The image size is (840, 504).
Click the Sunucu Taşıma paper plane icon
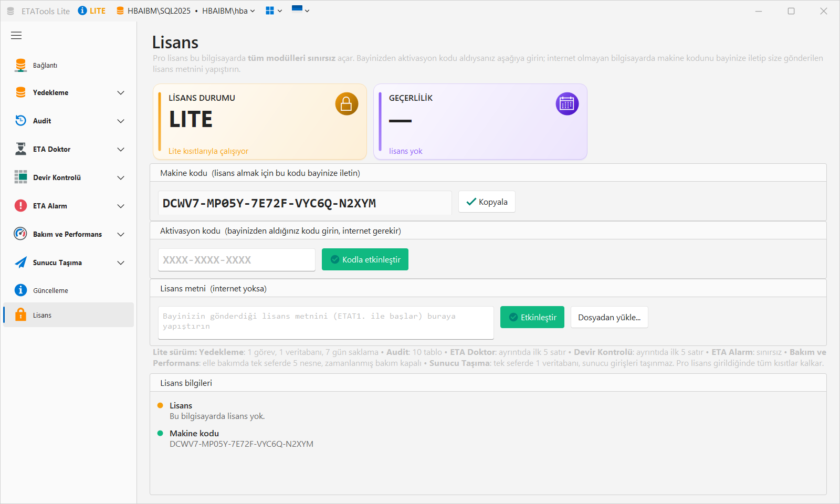tap(20, 262)
